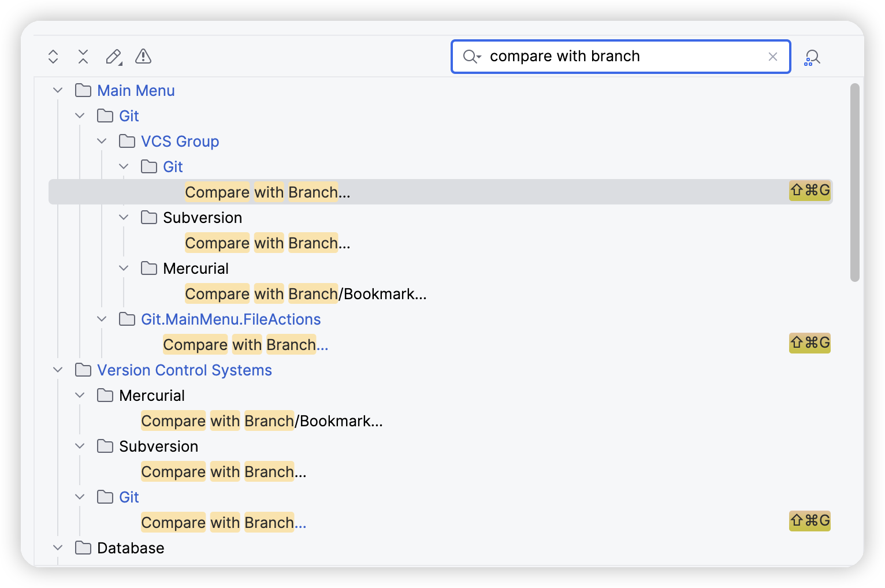Select Compare with Branch... under Git.MainMenu.FileActions
Viewport: 885px width, 588px height.
pos(246,345)
